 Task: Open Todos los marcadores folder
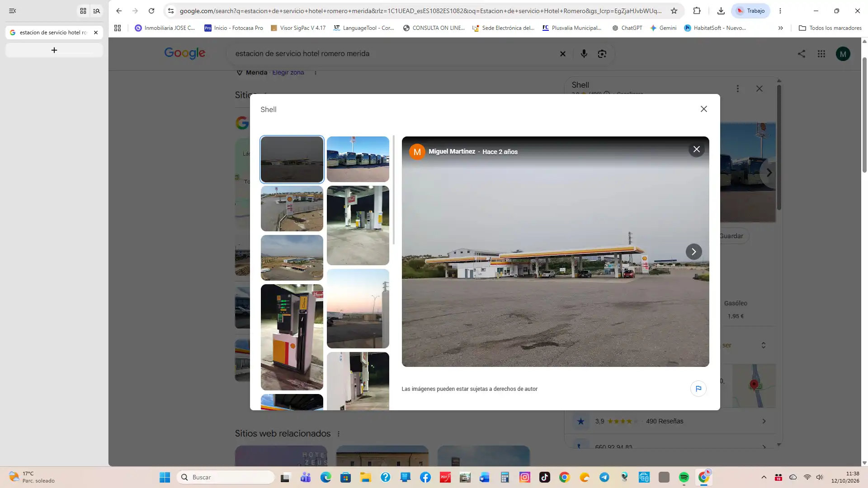830,28
